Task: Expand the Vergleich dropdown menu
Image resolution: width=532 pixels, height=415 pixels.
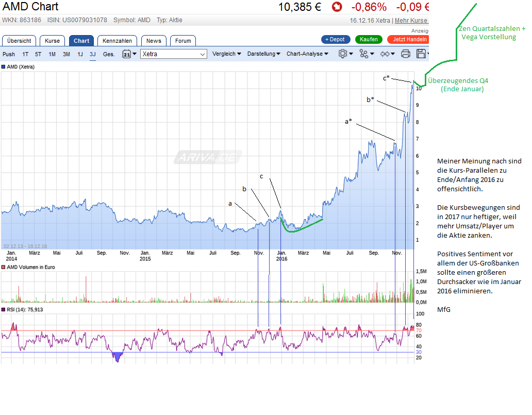Action: pyautogui.click(x=227, y=54)
